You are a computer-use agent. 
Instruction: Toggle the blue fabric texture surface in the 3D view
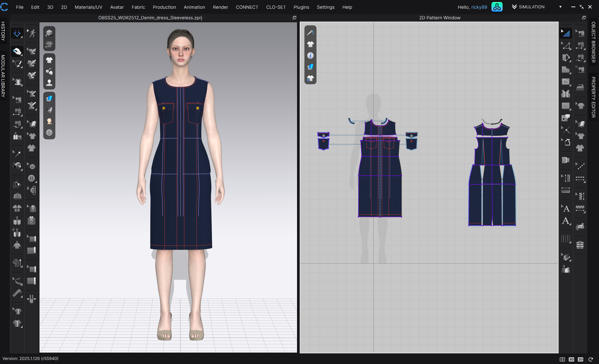tap(49, 98)
